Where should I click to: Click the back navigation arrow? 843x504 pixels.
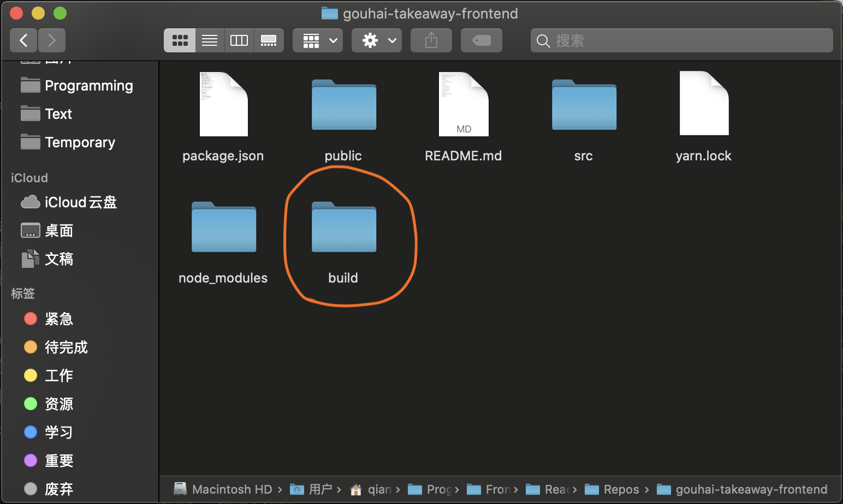pyautogui.click(x=23, y=40)
